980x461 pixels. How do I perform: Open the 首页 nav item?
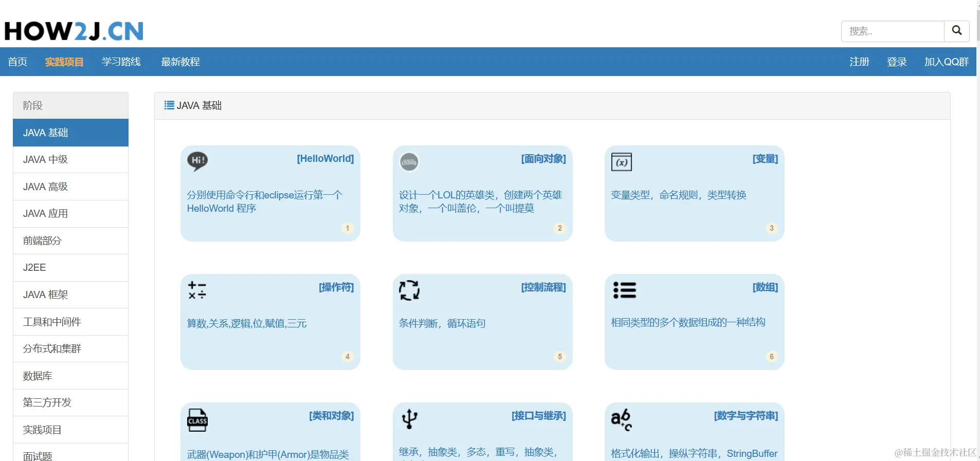click(x=17, y=62)
